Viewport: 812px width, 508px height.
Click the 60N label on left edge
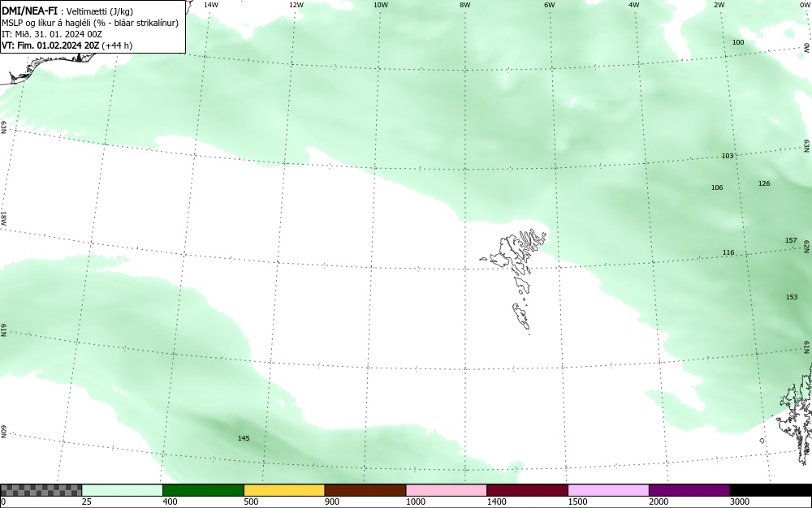click(3, 432)
